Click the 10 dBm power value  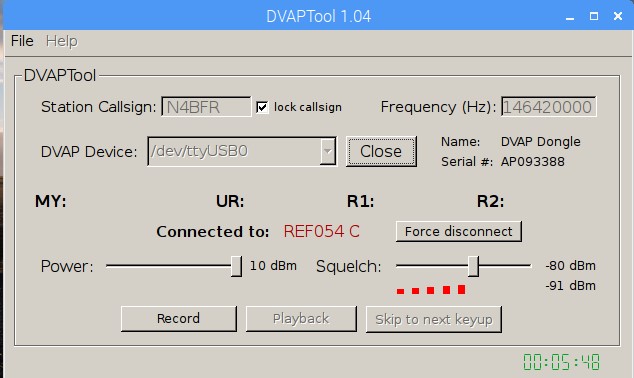point(273,266)
